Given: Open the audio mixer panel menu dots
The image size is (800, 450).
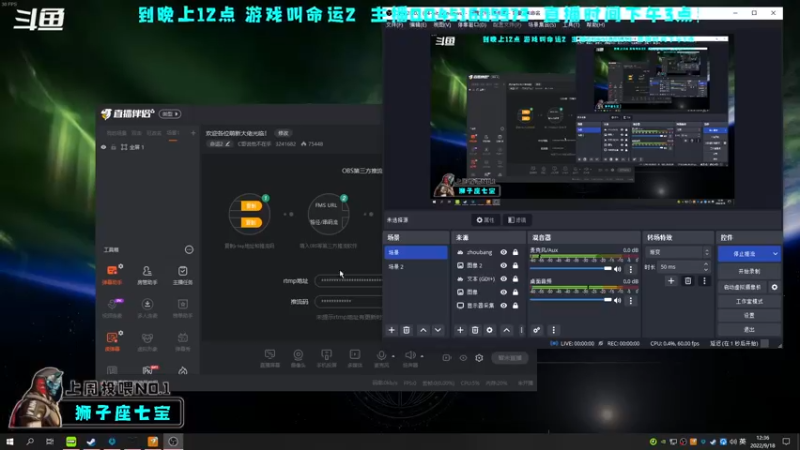Looking at the screenshot, I should tap(553, 330).
